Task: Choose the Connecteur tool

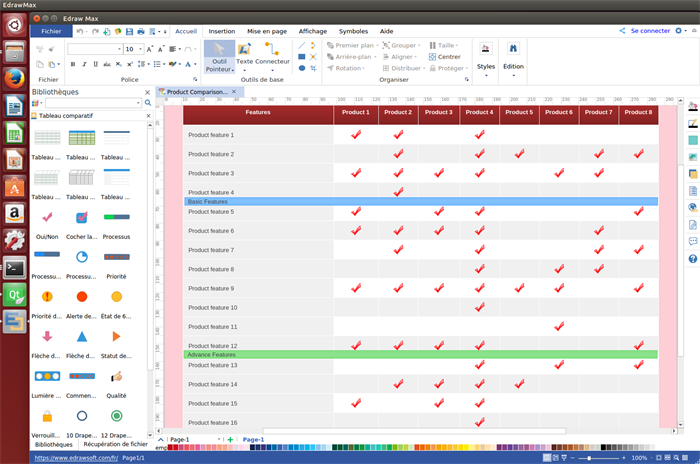Action: point(271,50)
